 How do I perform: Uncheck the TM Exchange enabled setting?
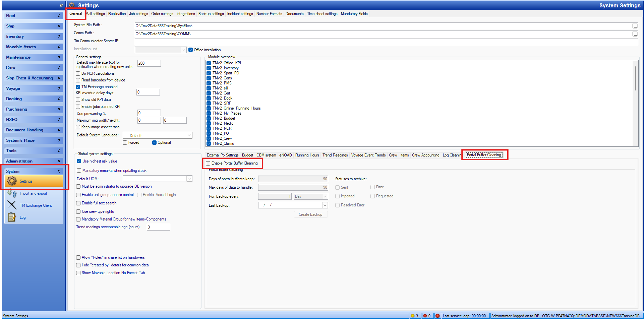click(78, 87)
